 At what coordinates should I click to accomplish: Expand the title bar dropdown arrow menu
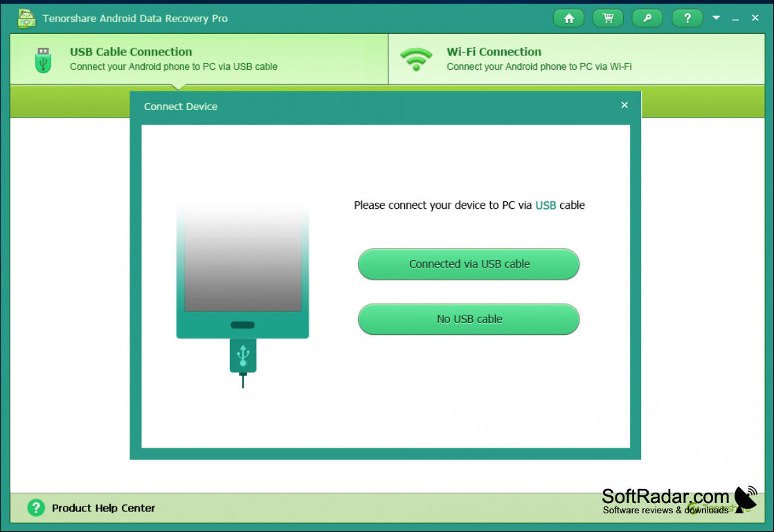point(717,18)
